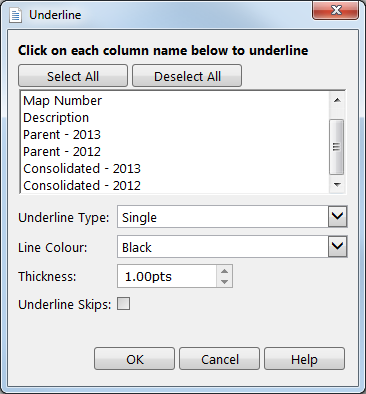Image resolution: width=366 pixels, height=394 pixels.
Task: Select Consolidated - 2013 column
Action: coord(82,169)
